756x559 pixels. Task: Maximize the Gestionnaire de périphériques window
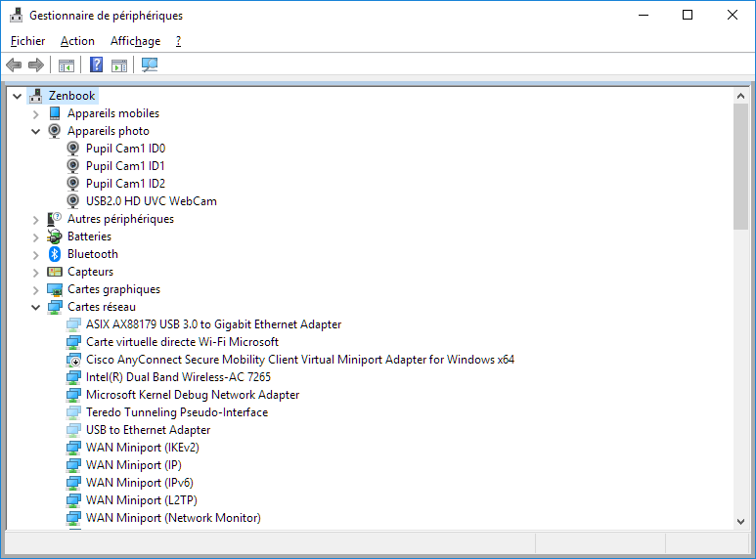[x=688, y=16]
